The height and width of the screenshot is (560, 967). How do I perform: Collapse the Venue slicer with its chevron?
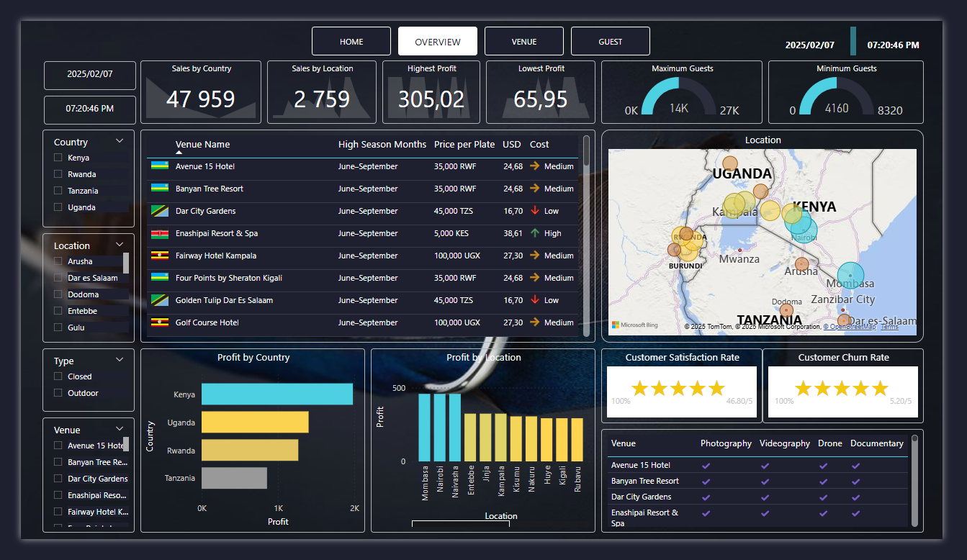(120, 429)
